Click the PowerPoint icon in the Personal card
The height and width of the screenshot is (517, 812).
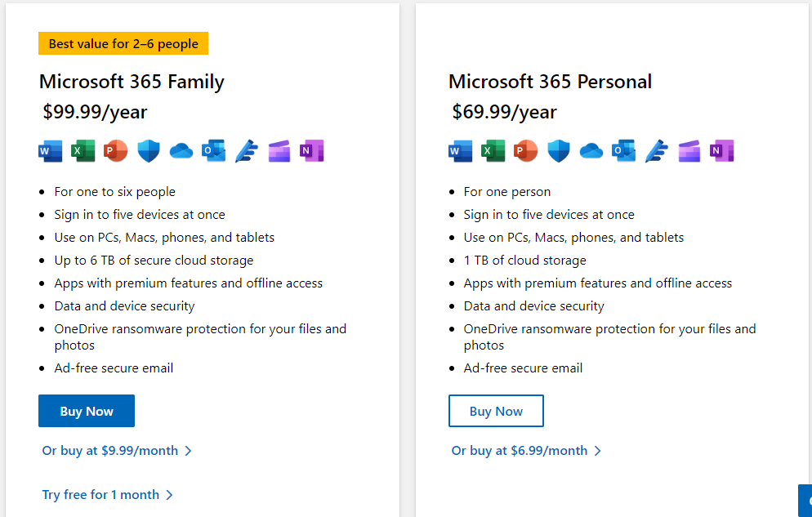(525, 151)
